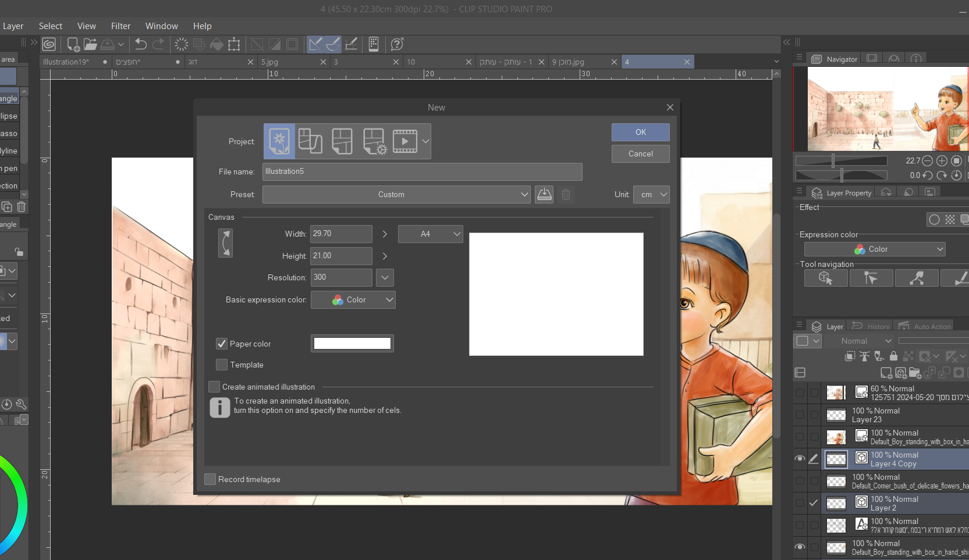Screen dimensions: 969x560
Task: Expand the A4 paper size dropdown
Action: click(x=431, y=234)
